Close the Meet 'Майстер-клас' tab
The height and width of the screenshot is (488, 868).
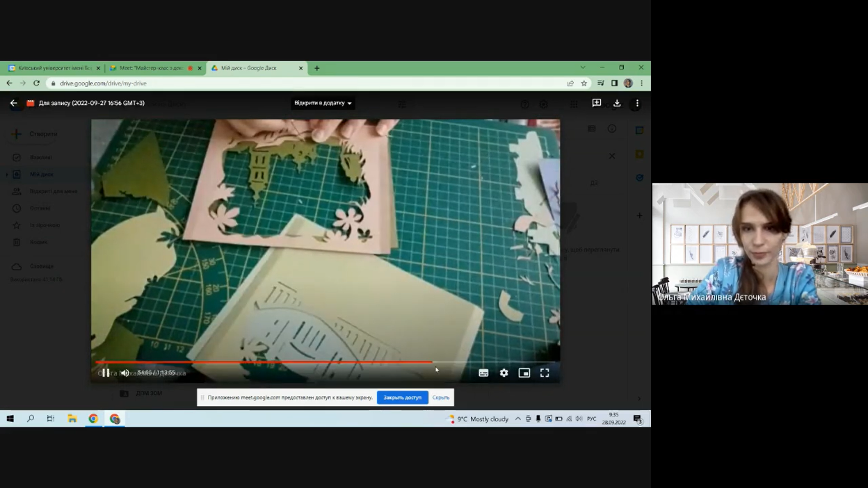pos(200,68)
